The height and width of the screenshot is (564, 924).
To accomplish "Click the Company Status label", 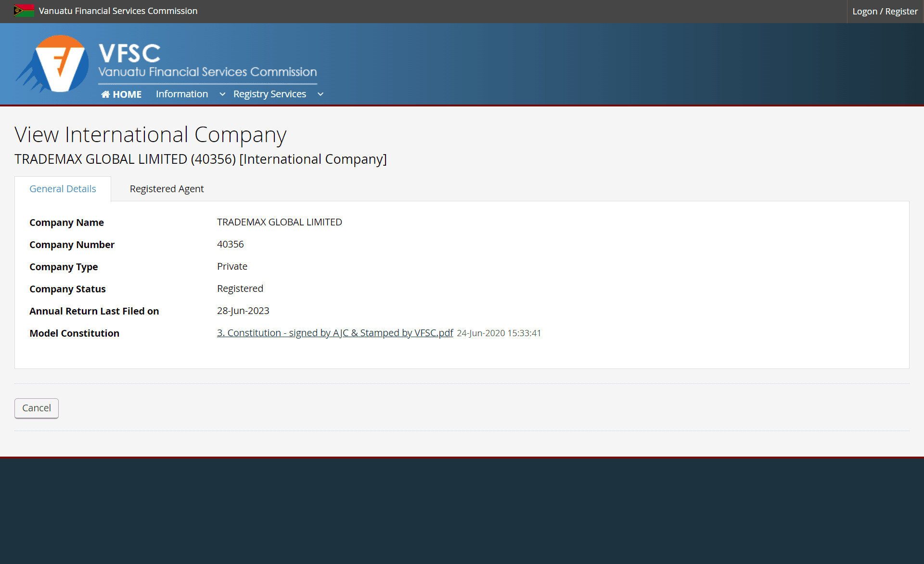I will 67,289.
